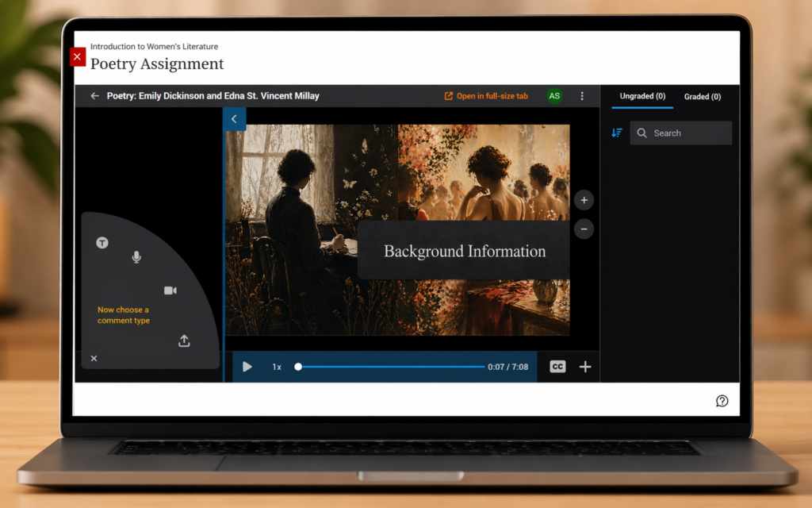Switch to the Ungraded (0) tab
Screen dimensions: 812x508
click(x=642, y=96)
